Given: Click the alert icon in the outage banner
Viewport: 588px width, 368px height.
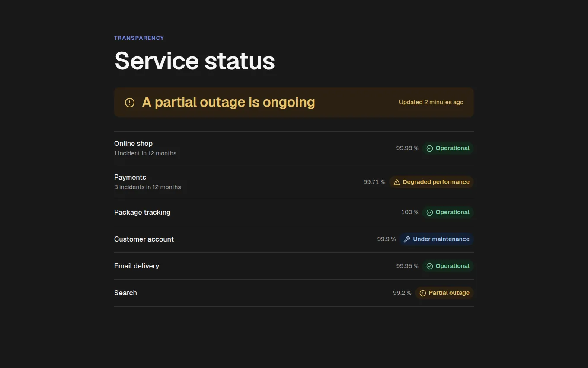Looking at the screenshot, I should [x=130, y=103].
